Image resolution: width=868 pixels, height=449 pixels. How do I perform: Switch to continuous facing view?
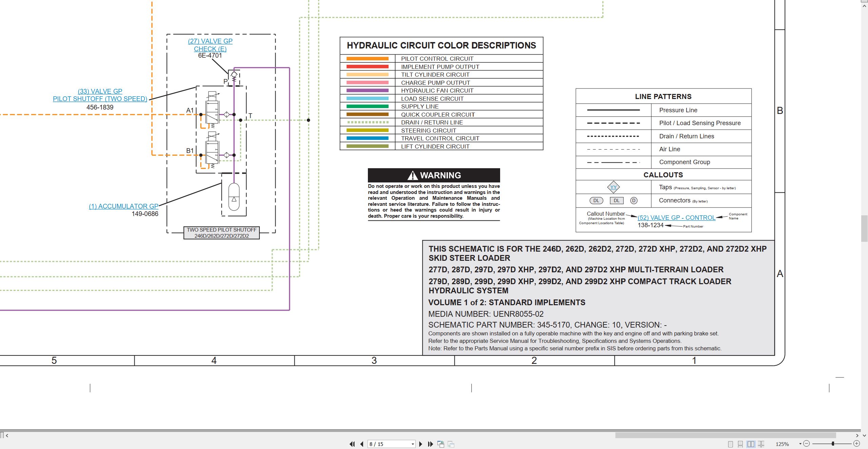tap(761, 444)
